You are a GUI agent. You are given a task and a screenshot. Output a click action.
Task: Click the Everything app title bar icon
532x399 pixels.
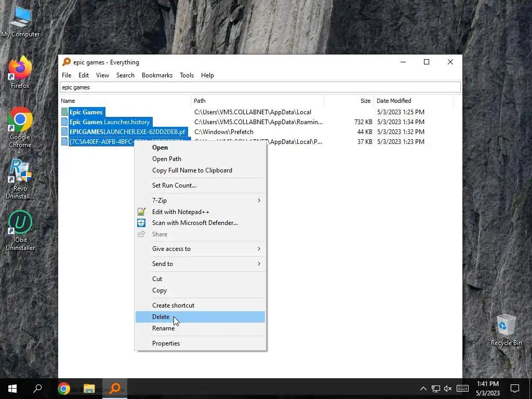(x=66, y=62)
